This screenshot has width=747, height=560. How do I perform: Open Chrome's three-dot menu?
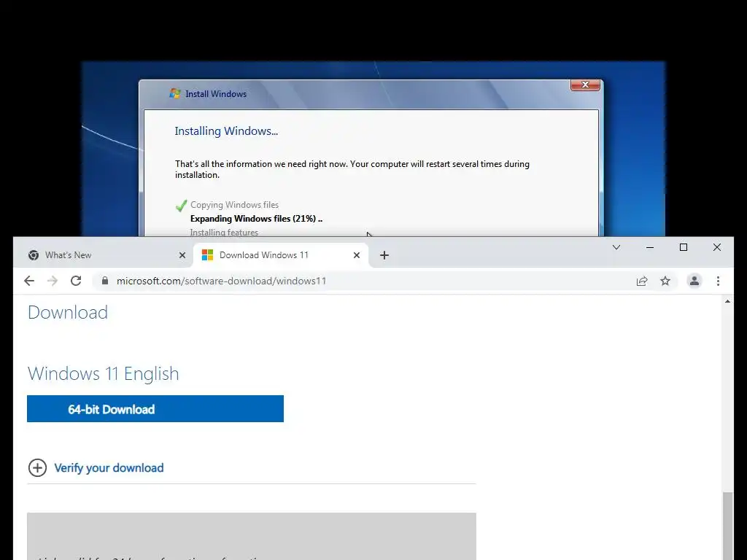(718, 281)
